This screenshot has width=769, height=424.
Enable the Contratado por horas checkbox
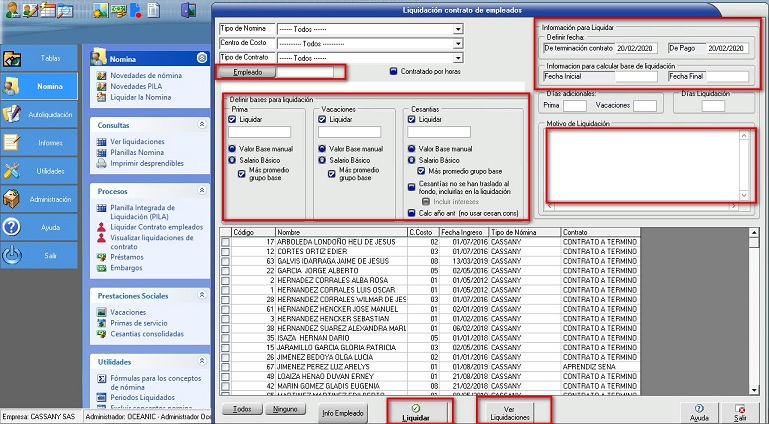pos(393,72)
